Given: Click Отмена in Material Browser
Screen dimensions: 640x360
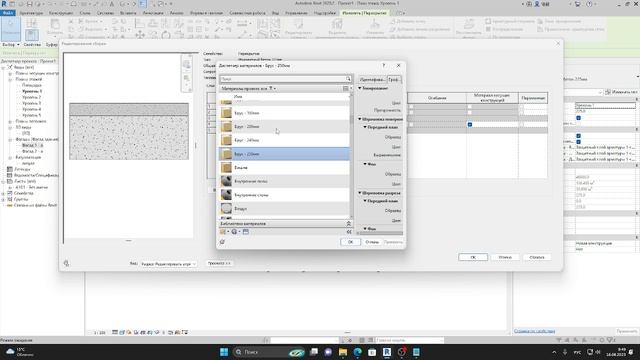Looking at the screenshot, I should point(372,242).
